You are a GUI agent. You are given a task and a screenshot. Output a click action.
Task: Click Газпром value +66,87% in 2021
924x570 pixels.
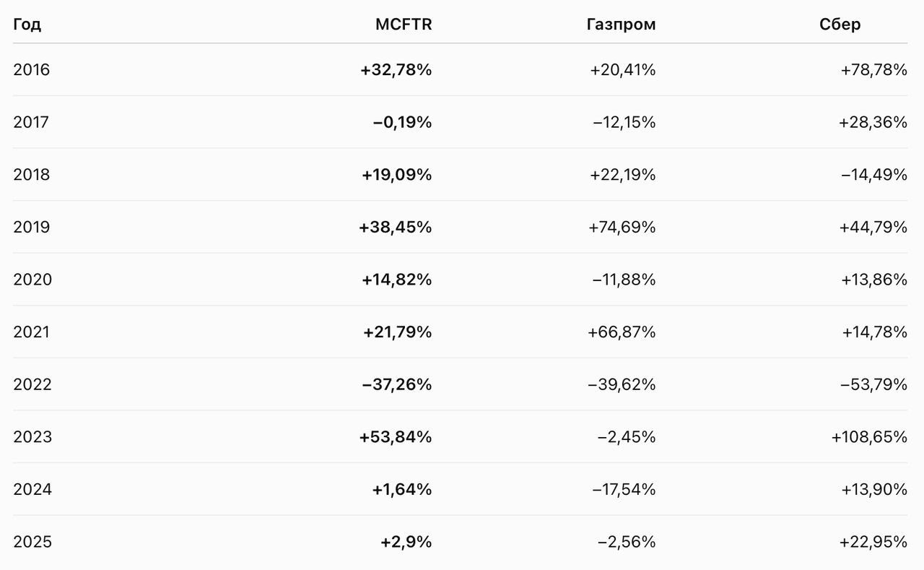click(623, 332)
